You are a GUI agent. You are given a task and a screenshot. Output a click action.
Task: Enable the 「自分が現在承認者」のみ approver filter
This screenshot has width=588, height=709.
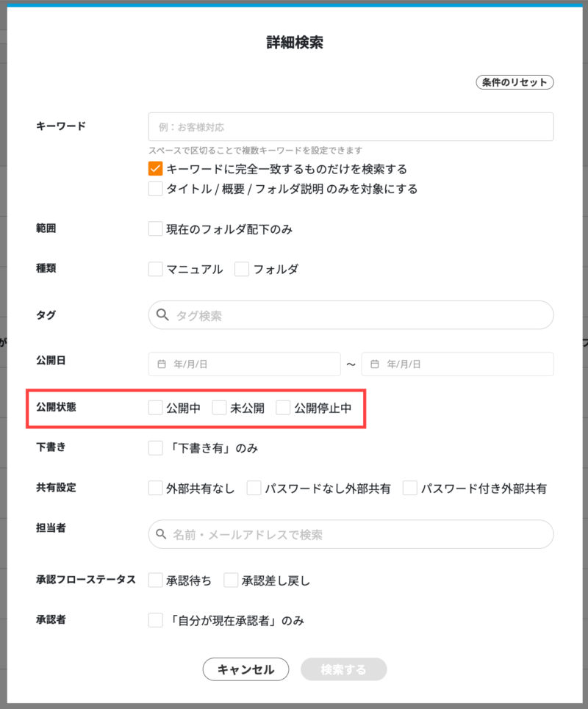(155, 619)
